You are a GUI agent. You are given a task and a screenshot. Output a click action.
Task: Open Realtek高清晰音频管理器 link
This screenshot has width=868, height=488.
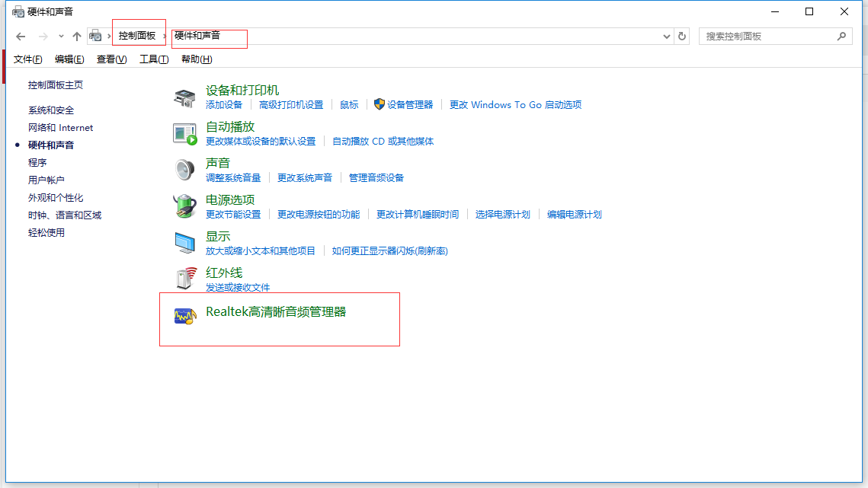point(276,312)
